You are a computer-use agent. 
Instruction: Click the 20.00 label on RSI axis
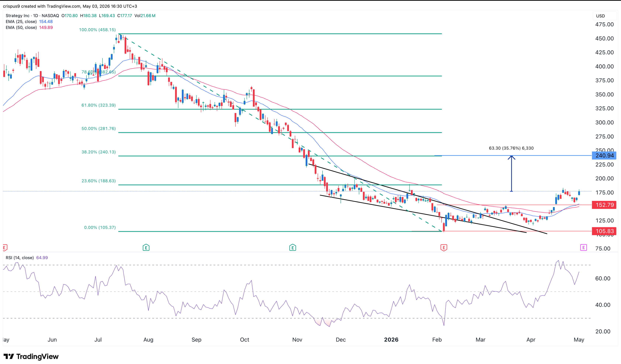(603, 331)
